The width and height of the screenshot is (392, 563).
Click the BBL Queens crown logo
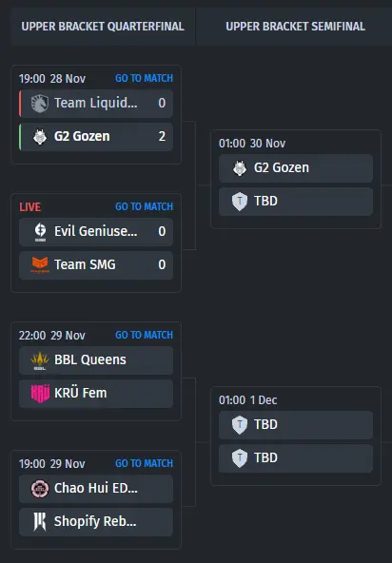(40, 360)
